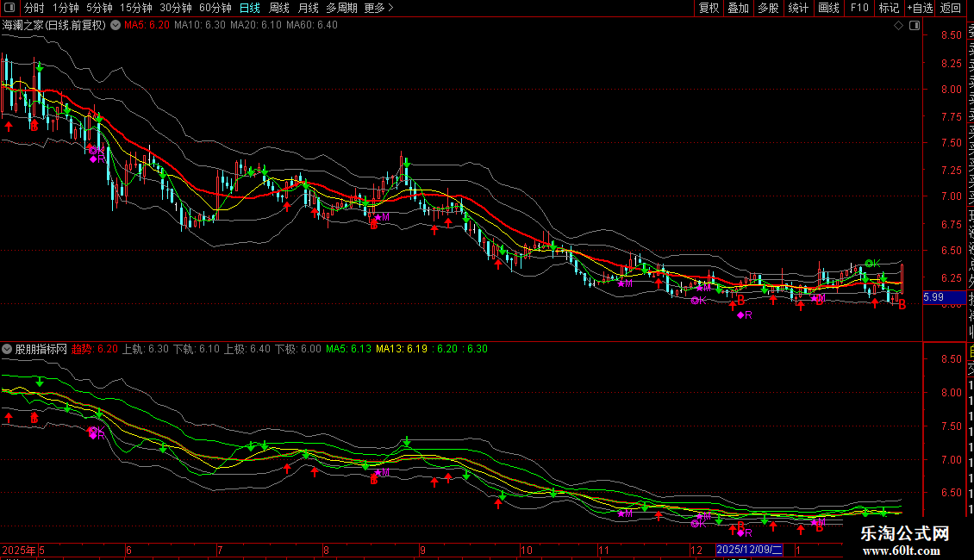
Task: Click the 2025/12/09 date marker on timeline
Action: pos(749,550)
